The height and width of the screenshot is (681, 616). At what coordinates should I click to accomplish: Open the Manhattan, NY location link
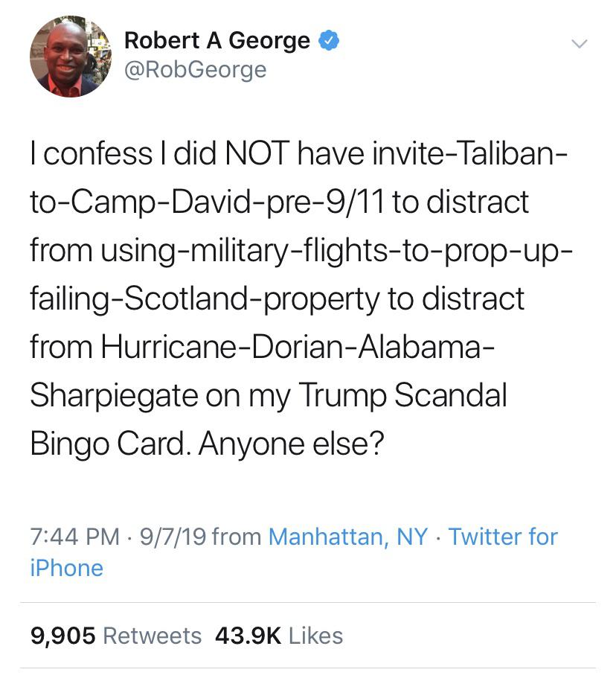click(x=347, y=536)
